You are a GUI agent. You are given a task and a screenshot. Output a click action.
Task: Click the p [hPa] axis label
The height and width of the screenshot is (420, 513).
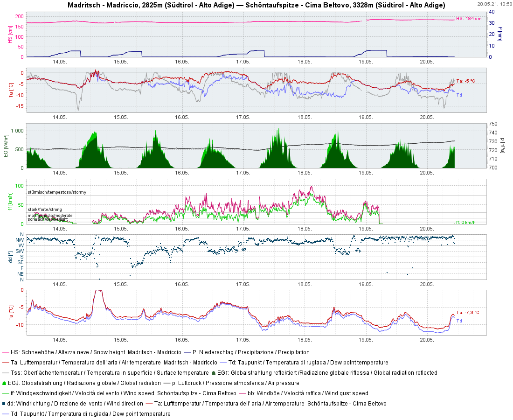[x=502, y=146]
